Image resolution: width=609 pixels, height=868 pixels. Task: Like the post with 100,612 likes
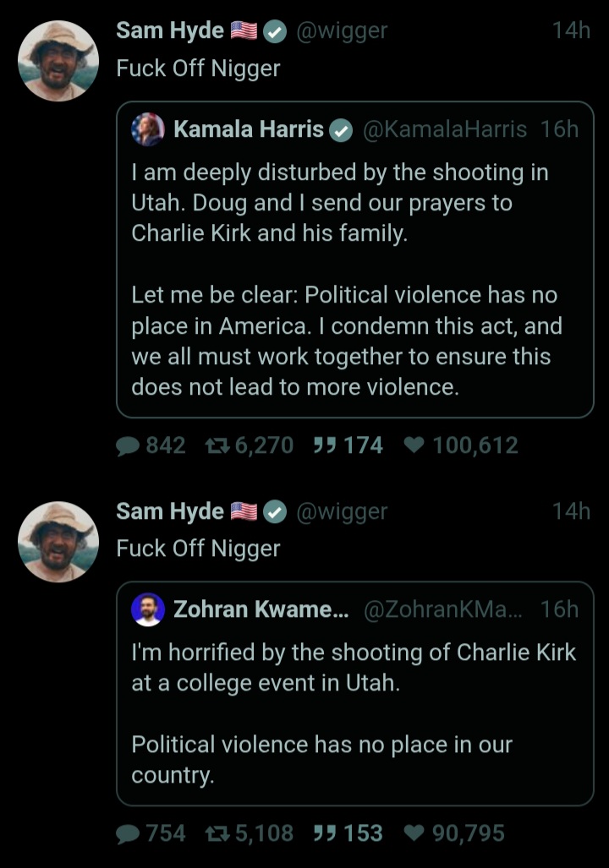pos(414,445)
